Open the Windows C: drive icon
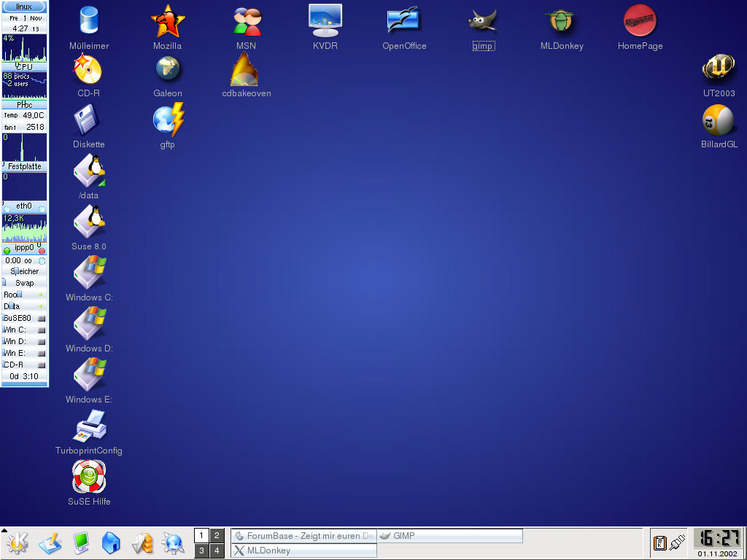747x560 pixels. 89,273
